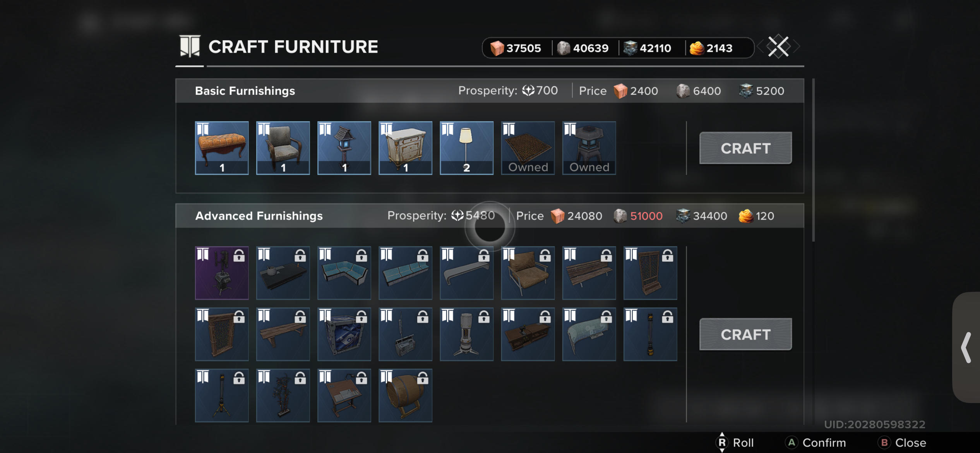Select the orange tufted bench furniture tile
The image size is (980, 453).
(x=222, y=148)
